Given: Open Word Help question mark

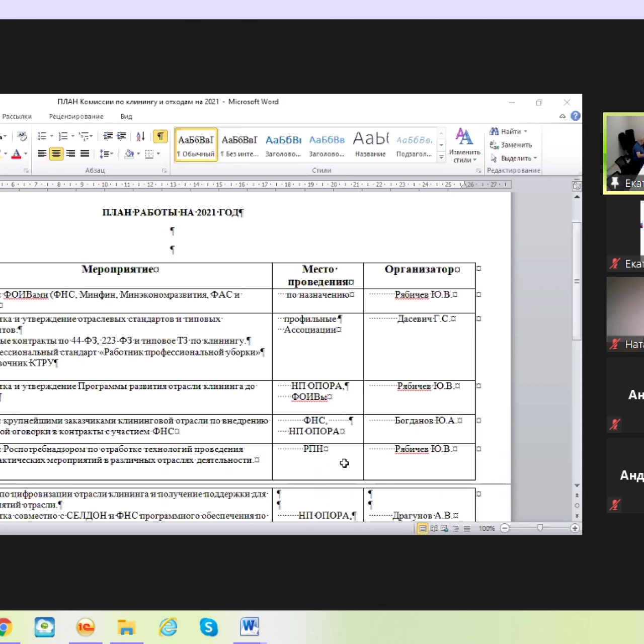Looking at the screenshot, I should point(576,116).
